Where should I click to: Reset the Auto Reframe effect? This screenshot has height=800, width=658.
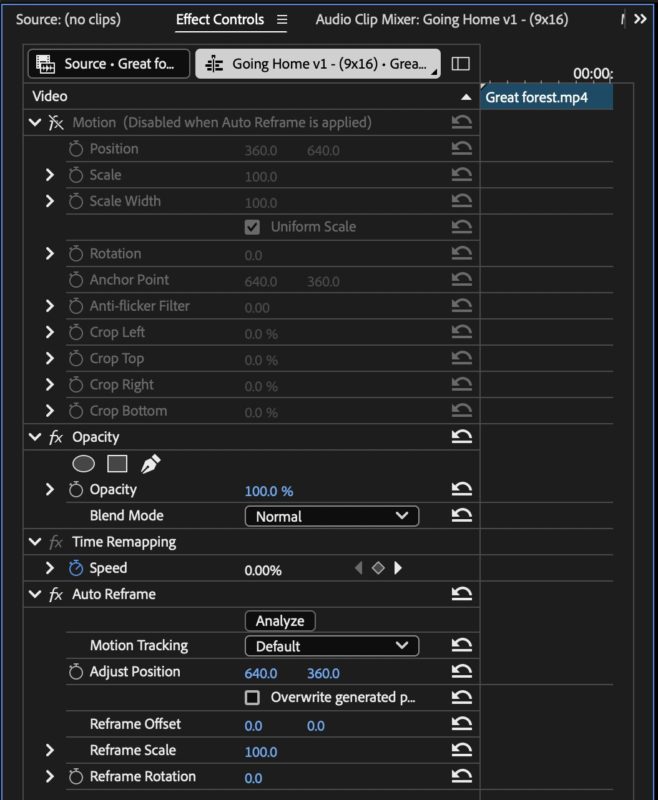pos(462,594)
